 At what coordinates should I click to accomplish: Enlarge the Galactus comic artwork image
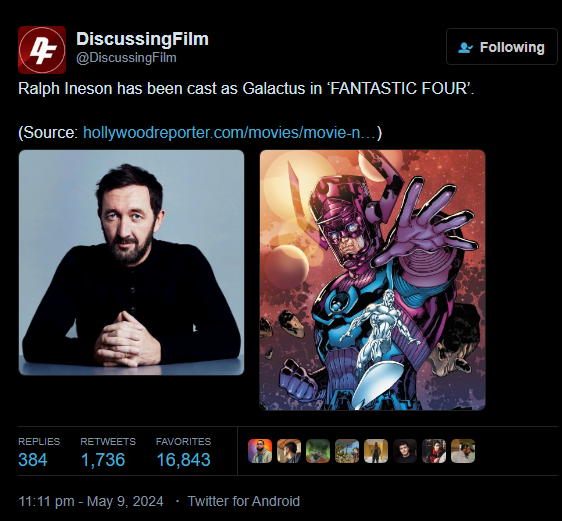click(372, 280)
